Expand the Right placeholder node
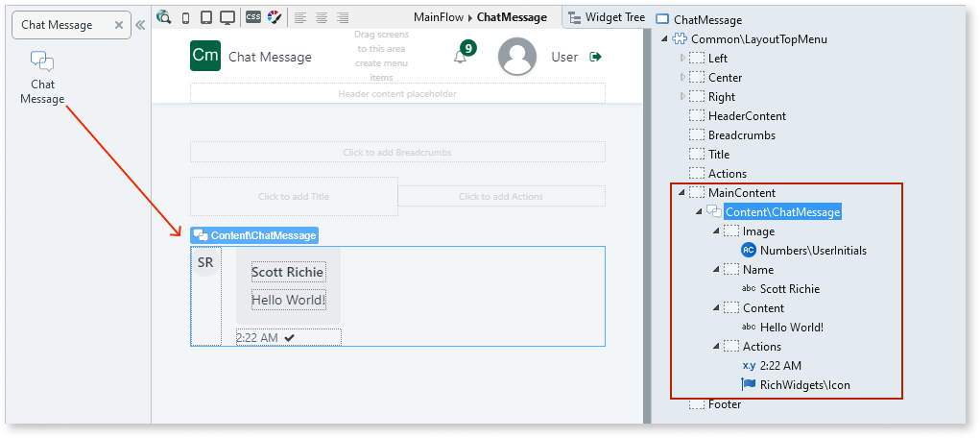Screen dimensions: 980x438 (x=682, y=97)
